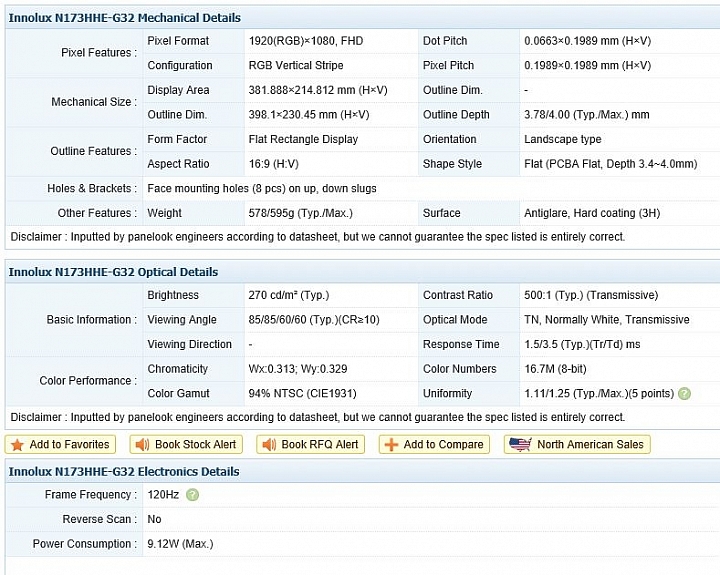Select the 120Hz frame frequency value
This screenshot has width=720, height=575.
pos(163,495)
